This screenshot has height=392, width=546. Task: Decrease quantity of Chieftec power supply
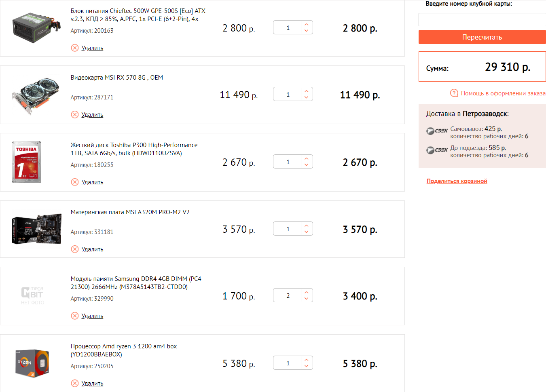tap(307, 31)
